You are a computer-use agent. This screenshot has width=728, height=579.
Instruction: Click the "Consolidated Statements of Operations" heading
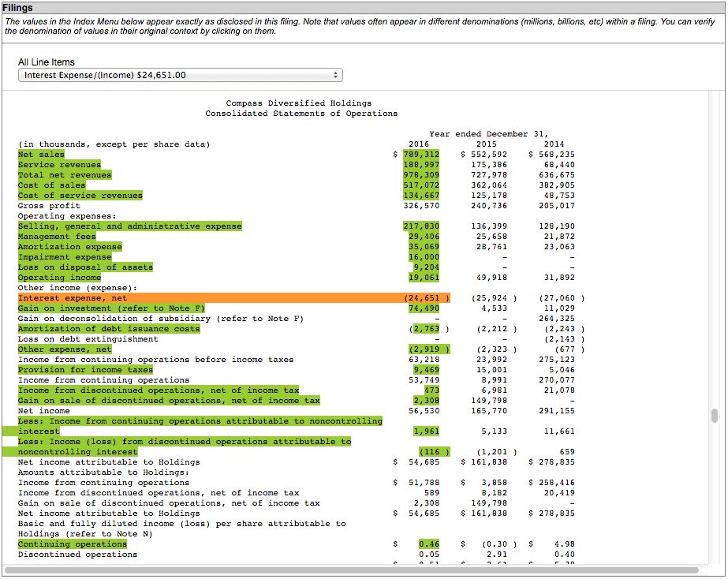302,114
